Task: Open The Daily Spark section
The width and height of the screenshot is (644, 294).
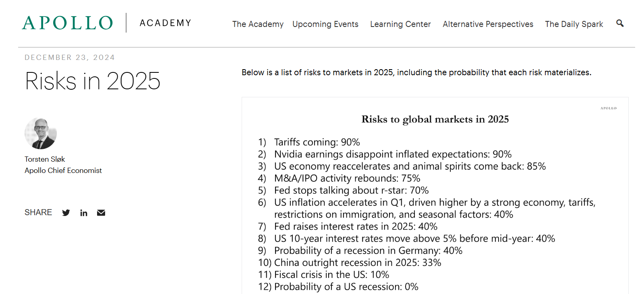Action: (x=574, y=24)
